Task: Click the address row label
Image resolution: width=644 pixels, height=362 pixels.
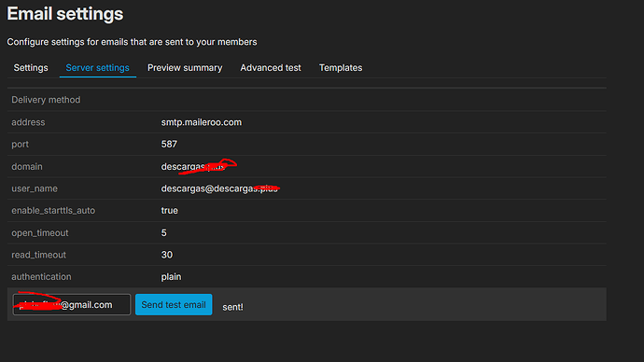Action: (x=28, y=122)
